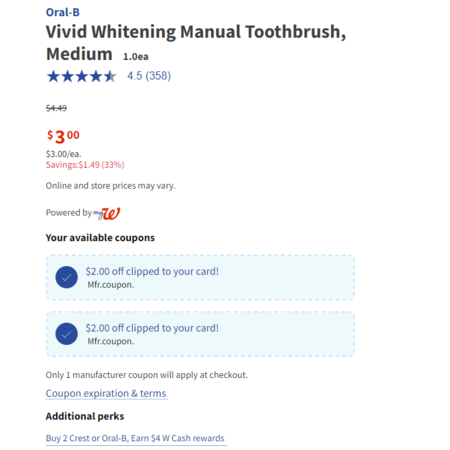Open Coupon expiration & terms link
Viewport: 450px width, 450px height.
[x=106, y=393]
